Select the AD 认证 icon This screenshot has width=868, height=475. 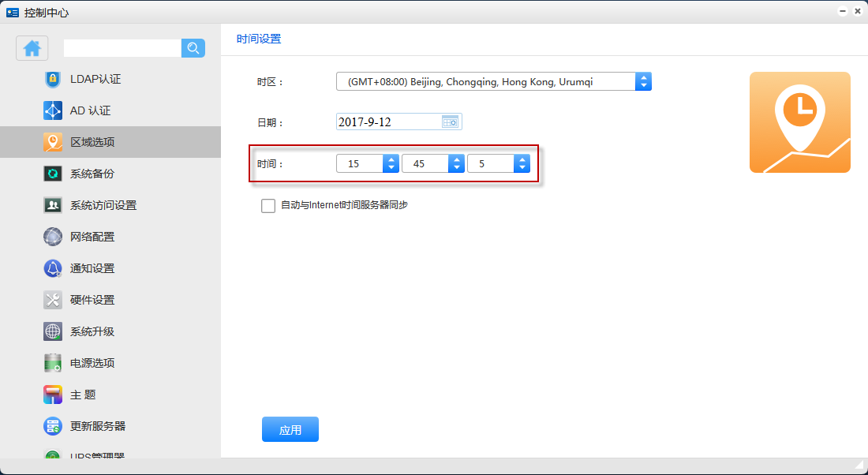[x=53, y=110]
